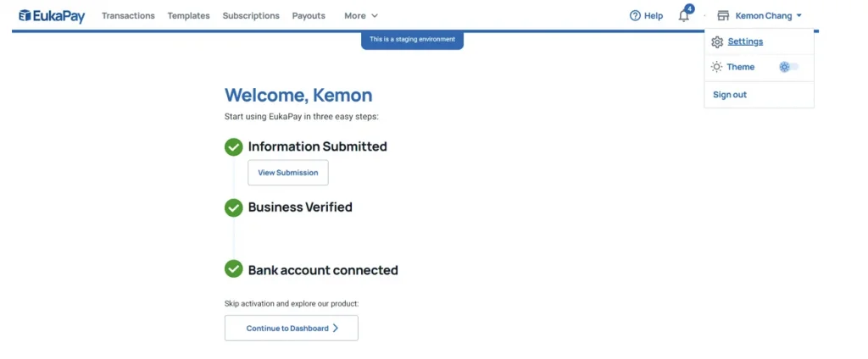This screenshot has height=359, width=868.
Task: Click the notification count badge showing 4
Action: coord(690,8)
